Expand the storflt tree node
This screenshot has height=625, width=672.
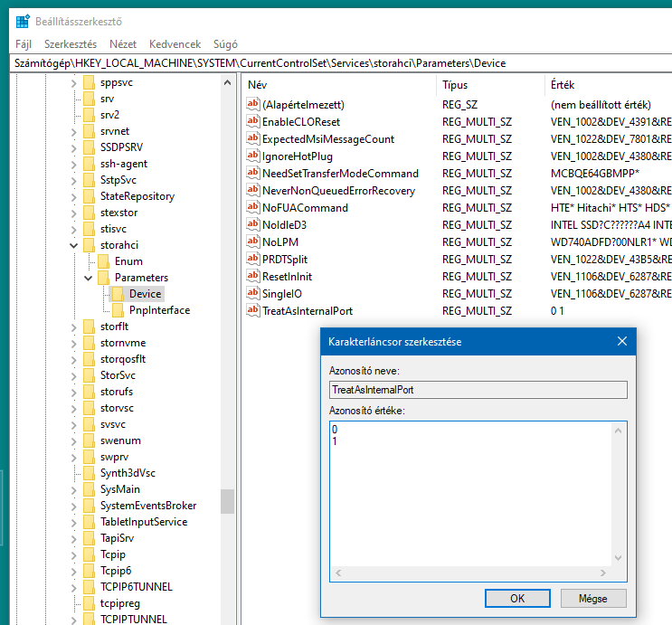74,327
